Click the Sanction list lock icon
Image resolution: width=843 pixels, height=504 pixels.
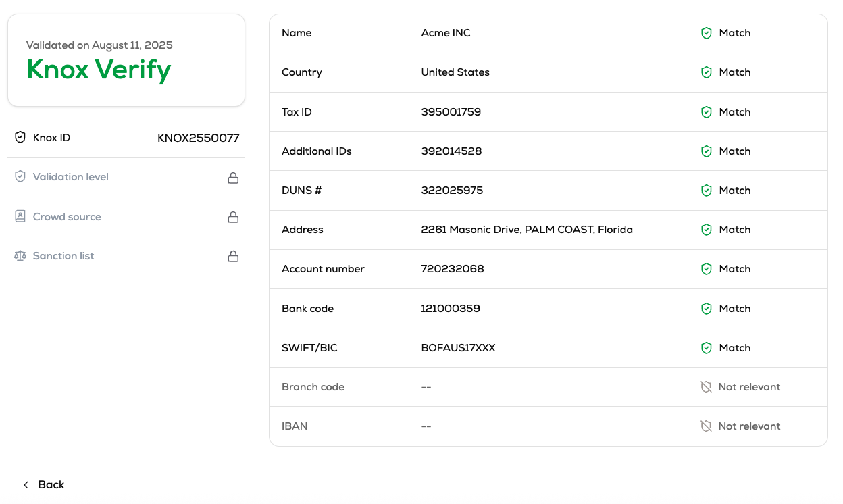pos(233,256)
